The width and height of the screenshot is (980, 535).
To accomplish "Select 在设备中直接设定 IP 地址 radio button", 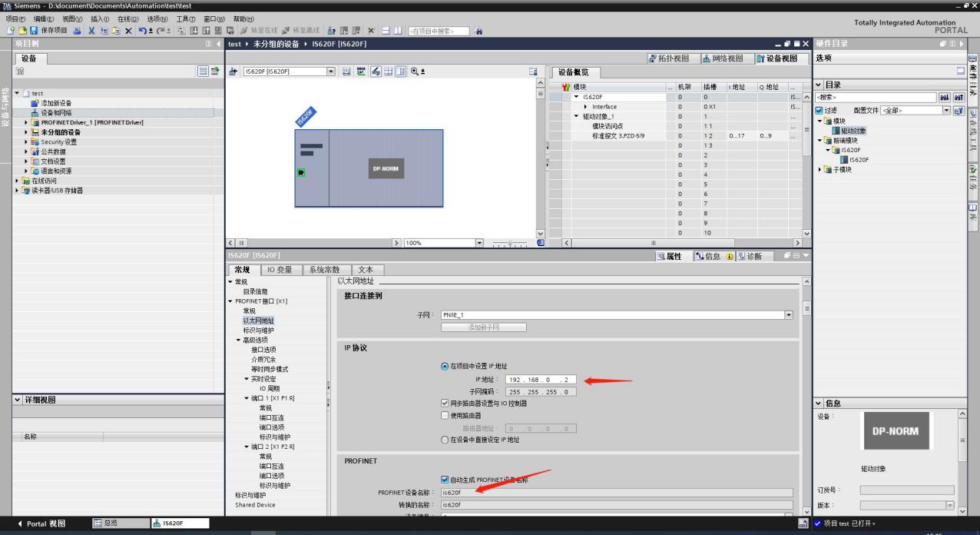I will tap(445, 440).
